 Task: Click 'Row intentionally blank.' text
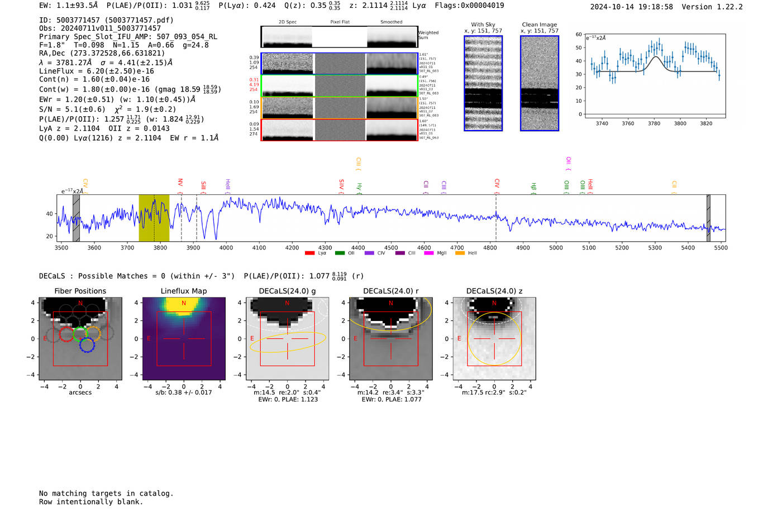click(91, 502)
